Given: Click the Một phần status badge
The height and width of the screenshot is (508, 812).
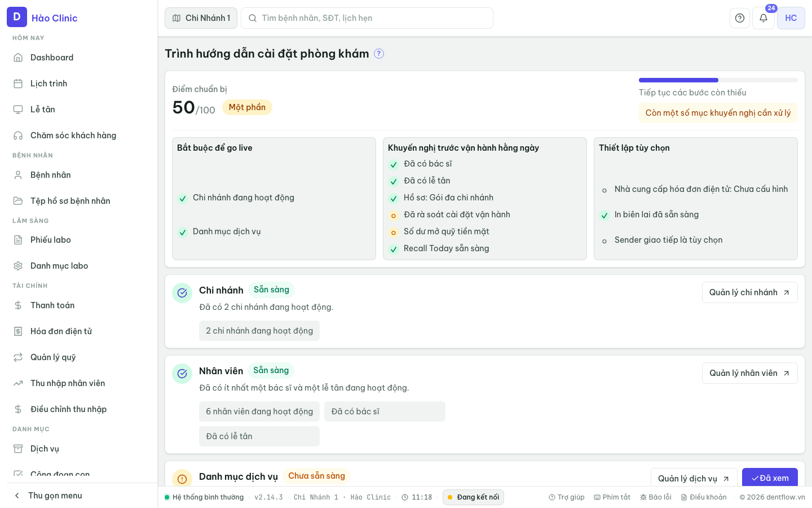Looking at the screenshot, I should point(247,107).
